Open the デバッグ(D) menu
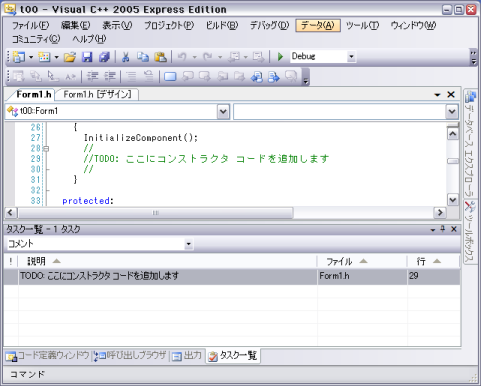The width and height of the screenshot is (481, 386). 269,25
